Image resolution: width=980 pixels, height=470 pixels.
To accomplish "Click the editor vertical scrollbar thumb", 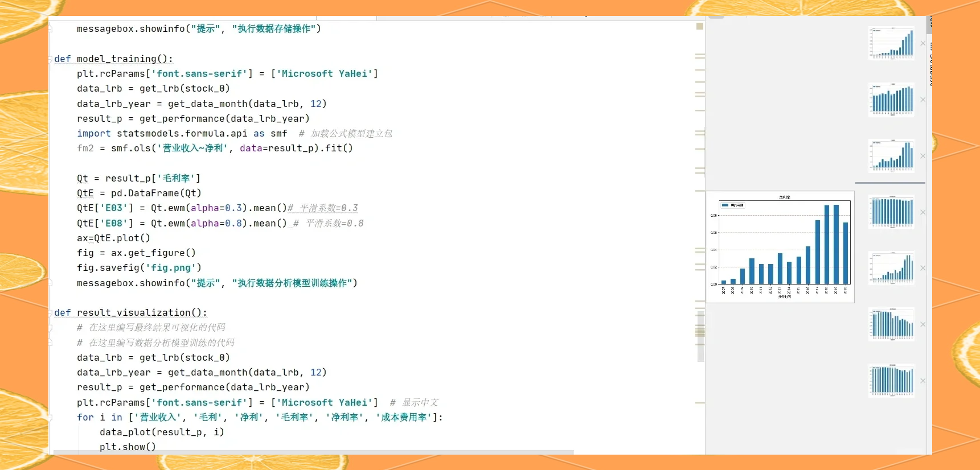I will [700, 336].
